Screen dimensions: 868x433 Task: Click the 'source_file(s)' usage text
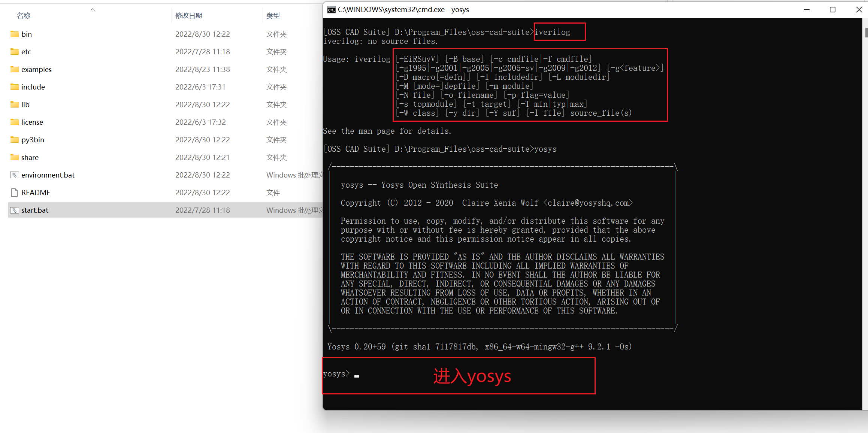[601, 113]
